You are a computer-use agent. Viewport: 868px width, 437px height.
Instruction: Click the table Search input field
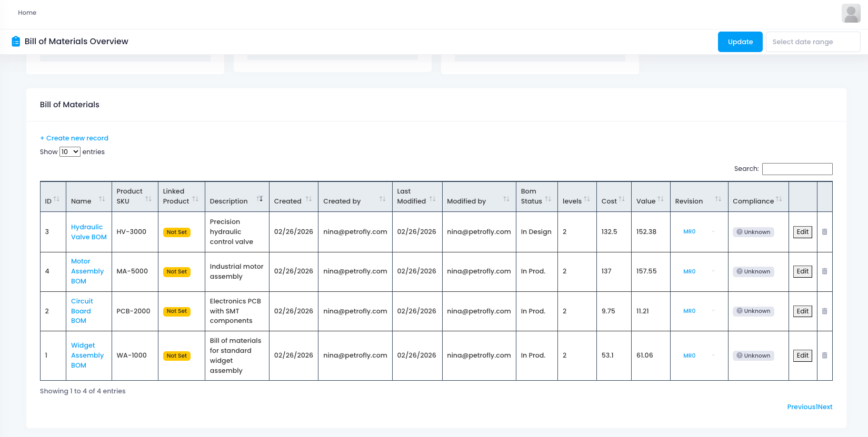point(797,169)
